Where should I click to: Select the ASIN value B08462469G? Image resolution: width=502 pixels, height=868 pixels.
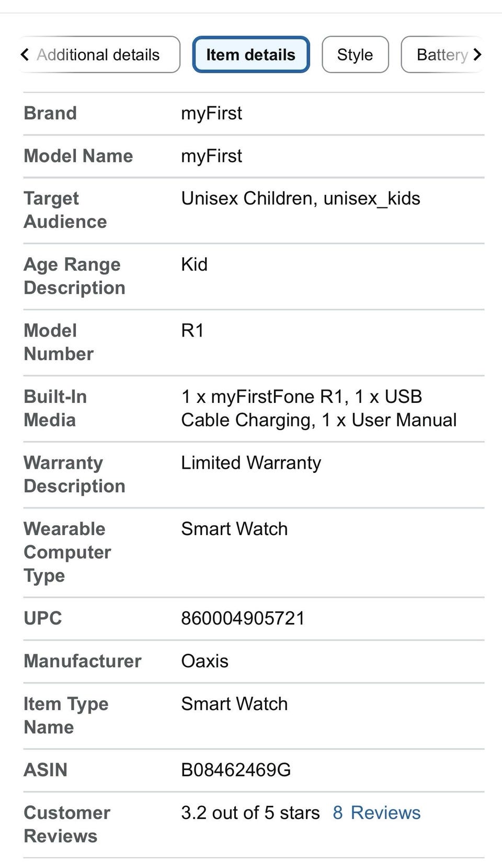click(236, 770)
